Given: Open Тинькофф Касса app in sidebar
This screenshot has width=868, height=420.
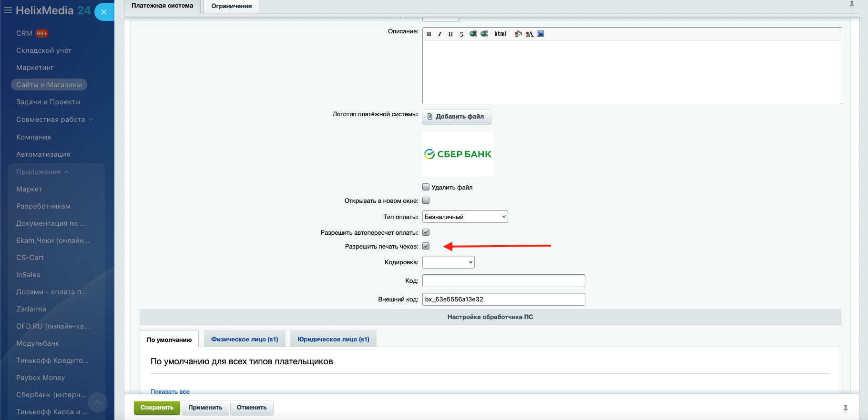Looking at the screenshot, I should pyautogui.click(x=52, y=412).
